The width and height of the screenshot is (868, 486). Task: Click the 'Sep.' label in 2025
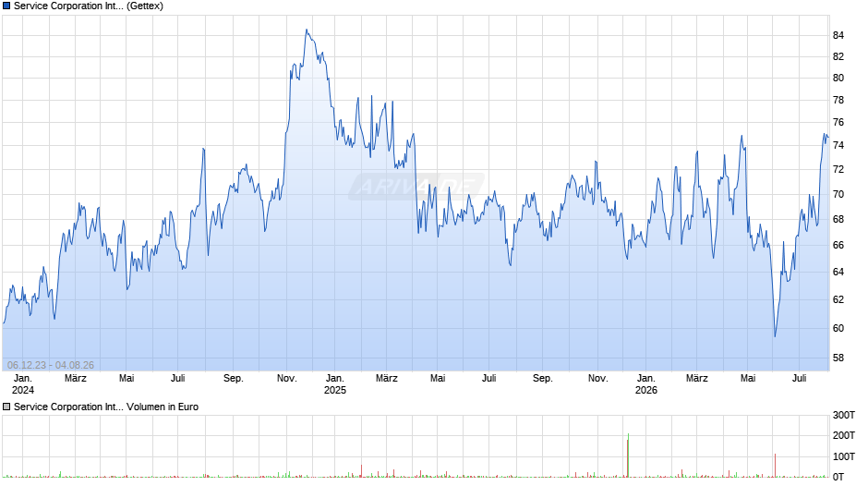pos(543,379)
